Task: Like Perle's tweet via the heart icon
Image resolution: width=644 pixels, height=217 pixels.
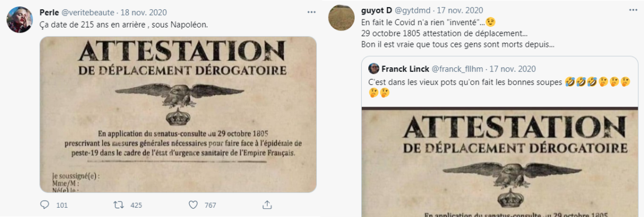Action: click(192, 205)
